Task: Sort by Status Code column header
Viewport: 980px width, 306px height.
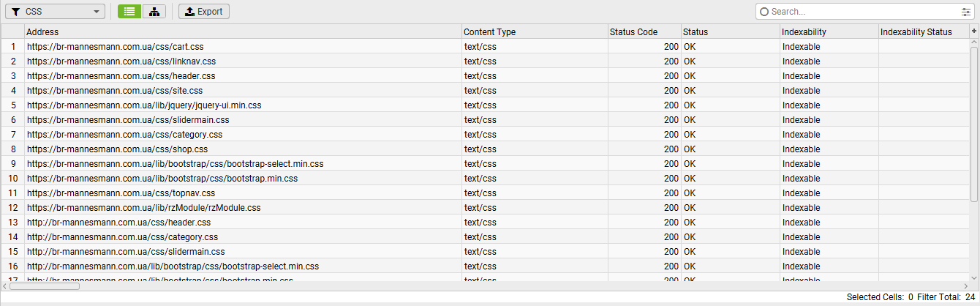Action: point(643,32)
